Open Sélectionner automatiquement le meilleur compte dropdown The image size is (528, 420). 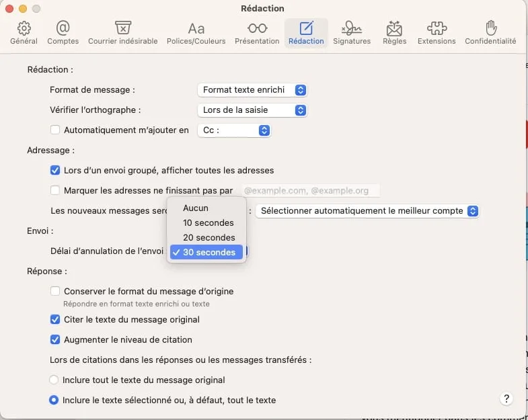tap(367, 211)
